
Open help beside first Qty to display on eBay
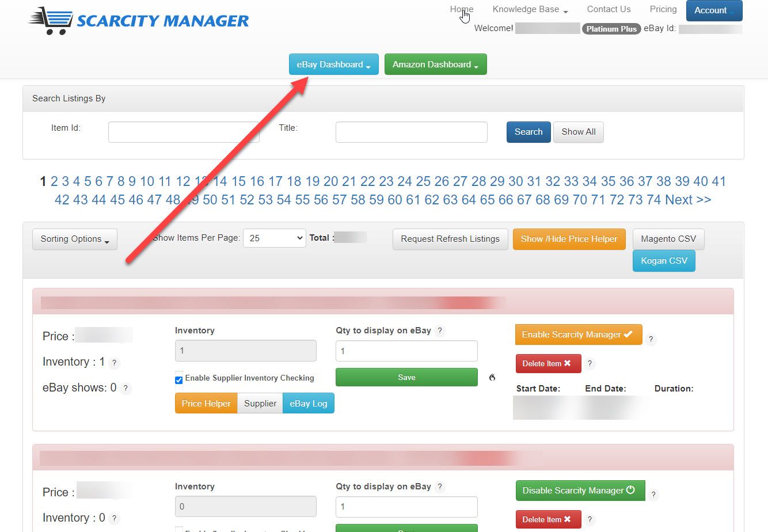440,330
